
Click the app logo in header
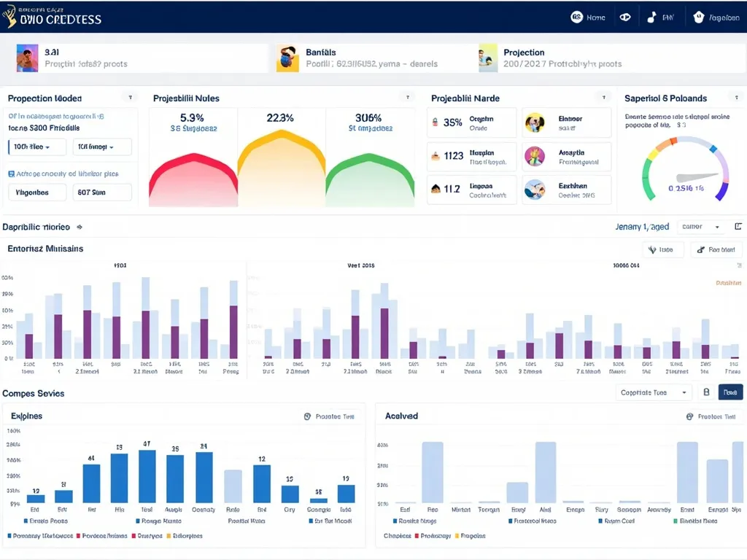(9, 17)
